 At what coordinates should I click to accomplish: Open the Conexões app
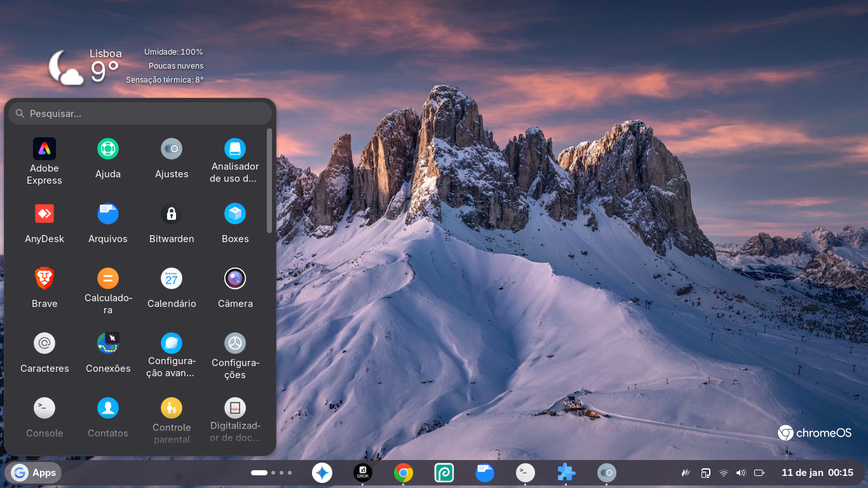point(108,344)
